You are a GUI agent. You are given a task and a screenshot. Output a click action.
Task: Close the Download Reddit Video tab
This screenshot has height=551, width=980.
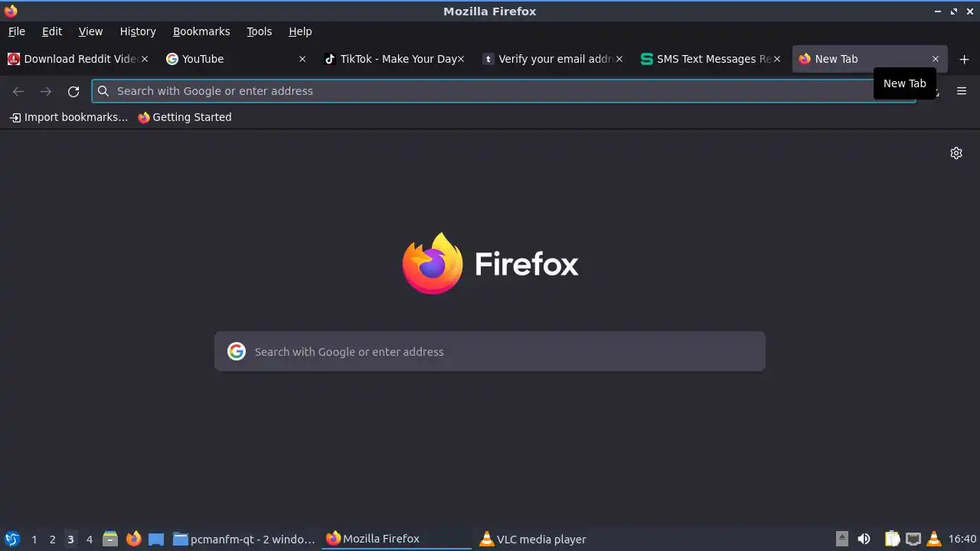click(145, 59)
